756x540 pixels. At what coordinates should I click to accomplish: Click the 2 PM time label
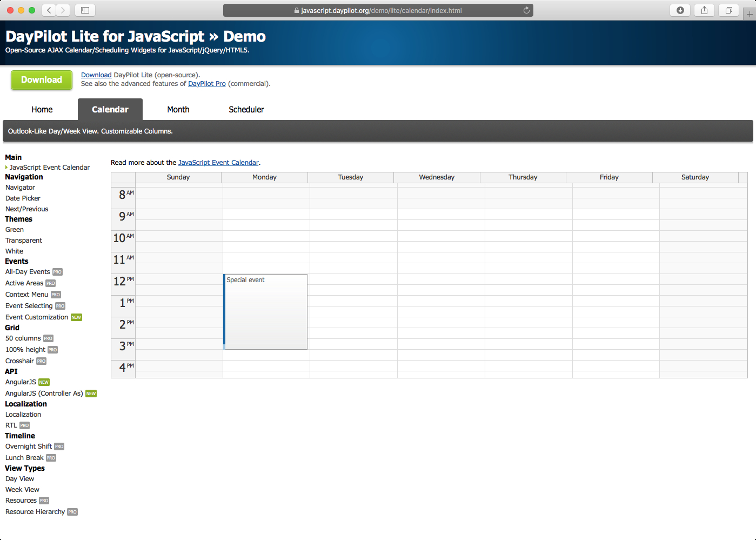coord(123,328)
